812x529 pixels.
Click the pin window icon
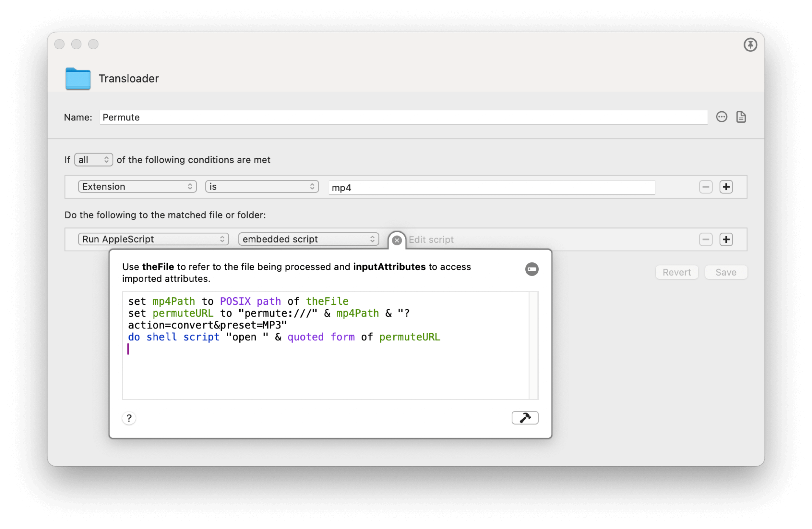click(x=750, y=45)
